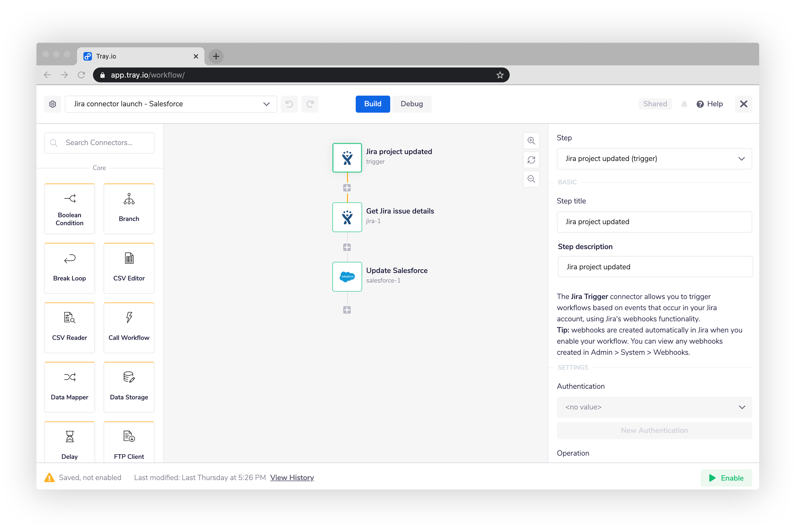Click the Enable workflow button
This screenshot has height=532, width=798.
click(726, 478)
